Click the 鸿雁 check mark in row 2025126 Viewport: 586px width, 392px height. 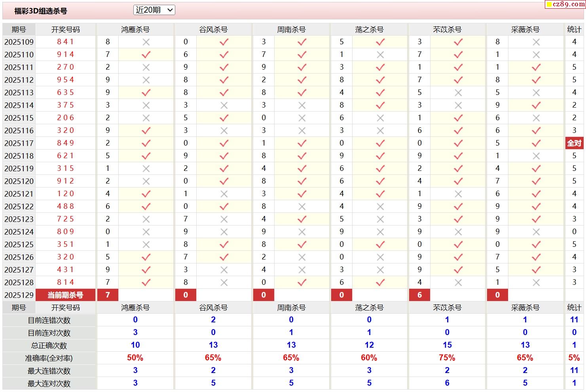pos(146,257)
